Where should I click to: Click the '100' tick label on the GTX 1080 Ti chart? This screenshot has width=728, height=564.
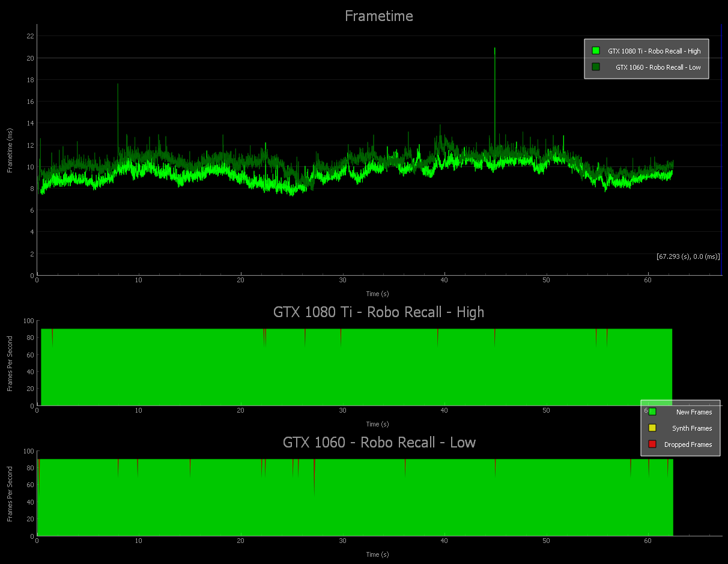28,321
